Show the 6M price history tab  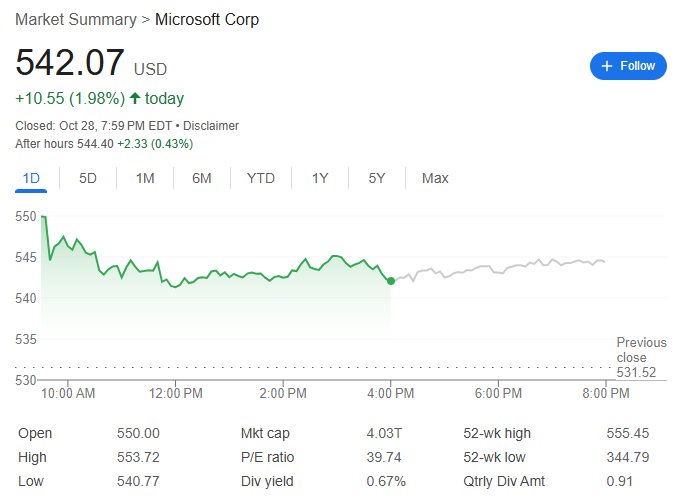tap(202, 178)
